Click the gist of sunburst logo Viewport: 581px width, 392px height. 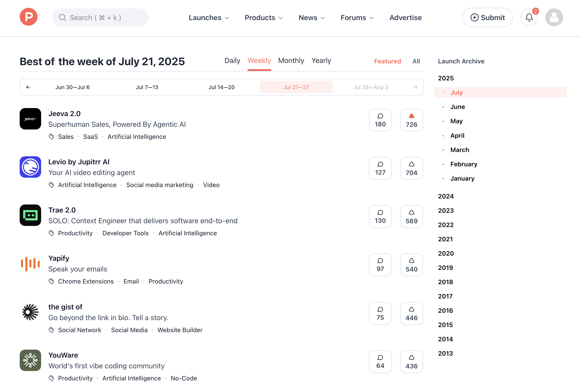30,312
